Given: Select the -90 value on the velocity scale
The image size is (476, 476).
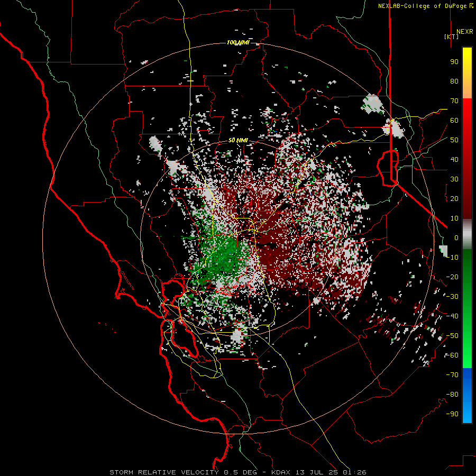Looking at the screenshot, I should pos(452,414).
